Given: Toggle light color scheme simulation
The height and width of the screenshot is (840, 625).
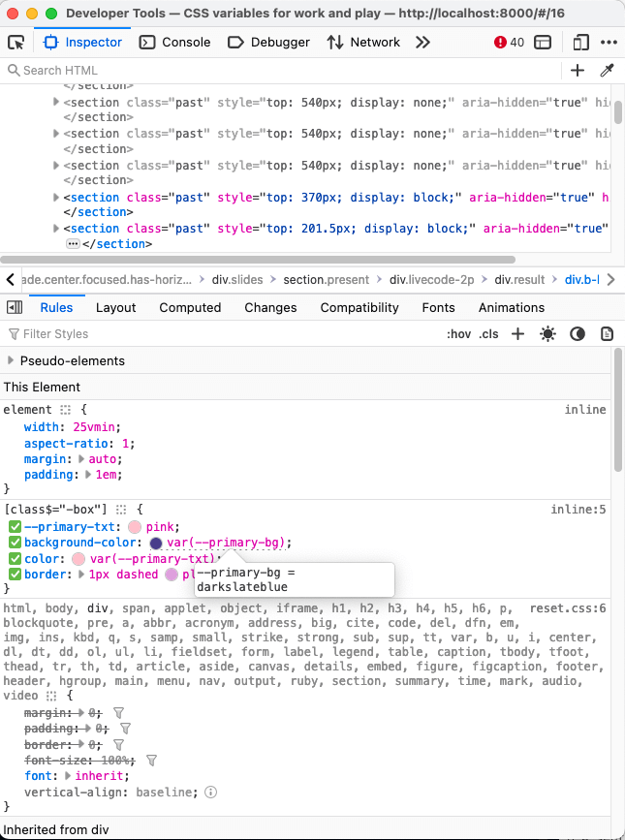Looking at the screenshot, I should coord(547,334).
